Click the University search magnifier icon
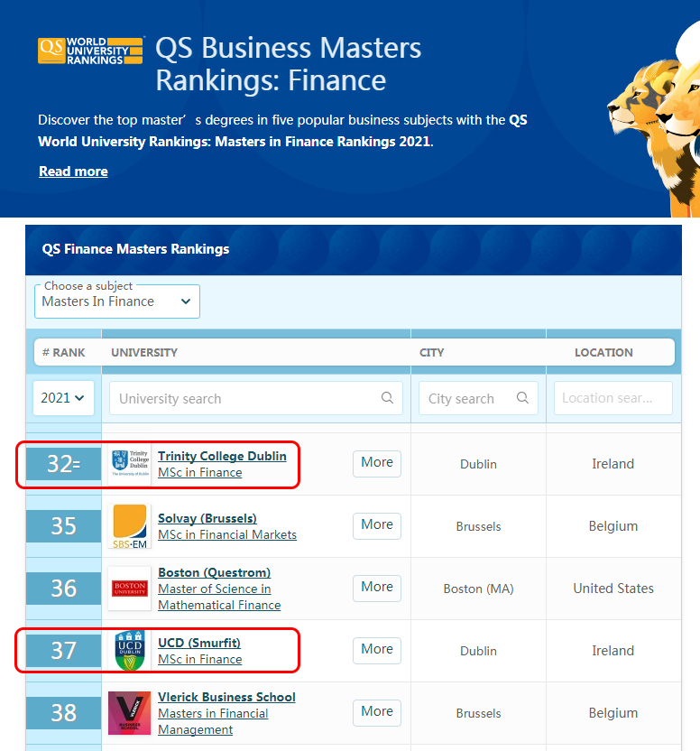Viewport: 700px width, 751px height. coord(387,398)
